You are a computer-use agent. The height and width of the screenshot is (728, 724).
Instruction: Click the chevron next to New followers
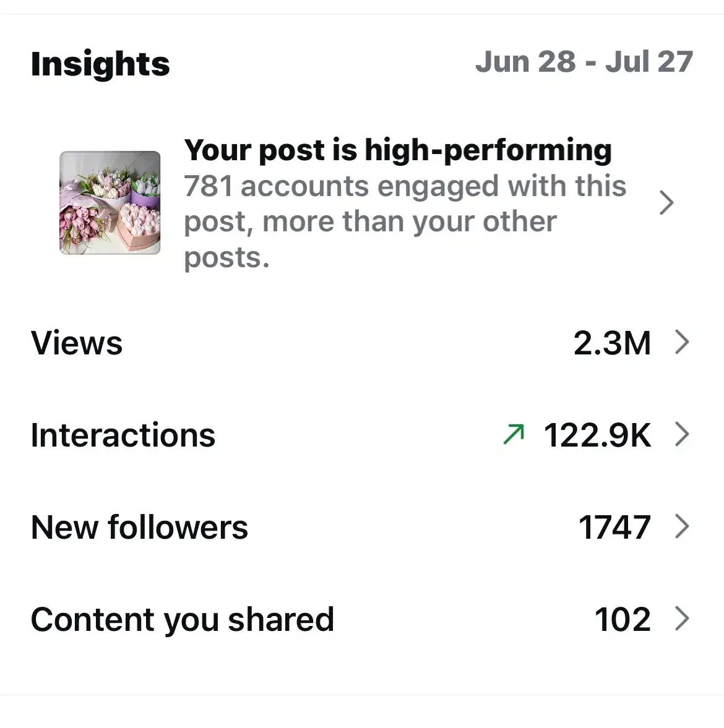coord(681,526)
